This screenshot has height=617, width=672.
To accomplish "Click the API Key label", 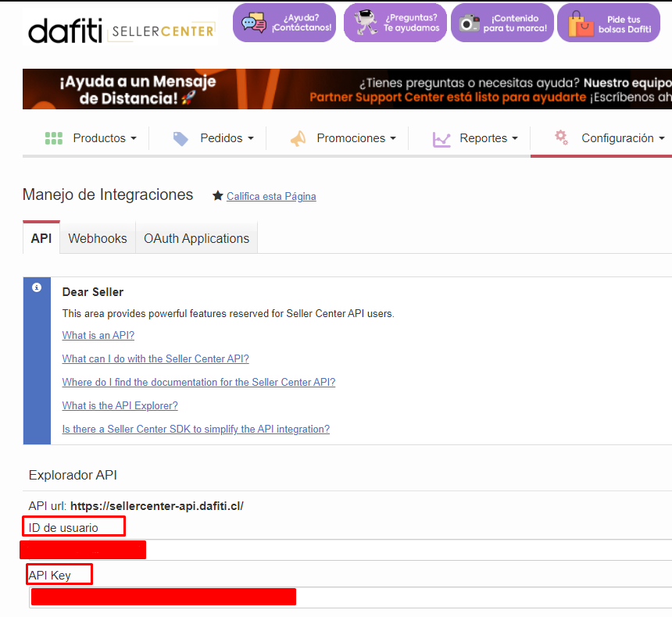I will 50,576.
